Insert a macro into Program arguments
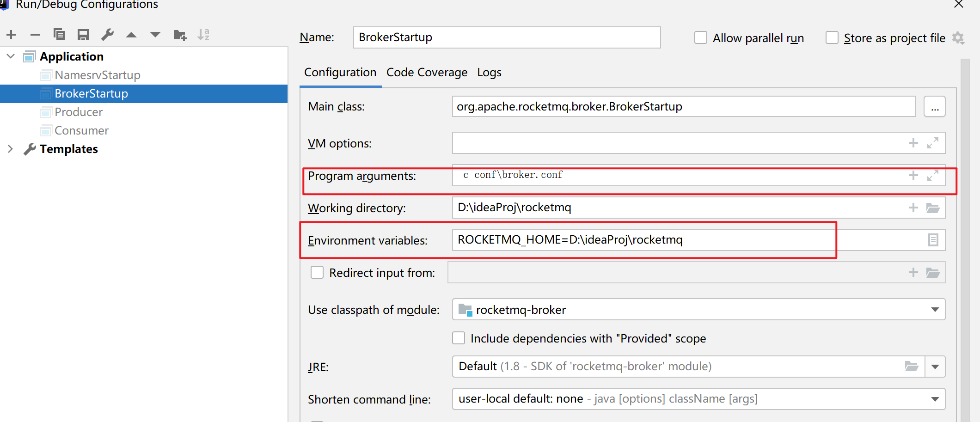Image resolution: width=980 pixels, height=422 pixels. click(x=913, y=175)
